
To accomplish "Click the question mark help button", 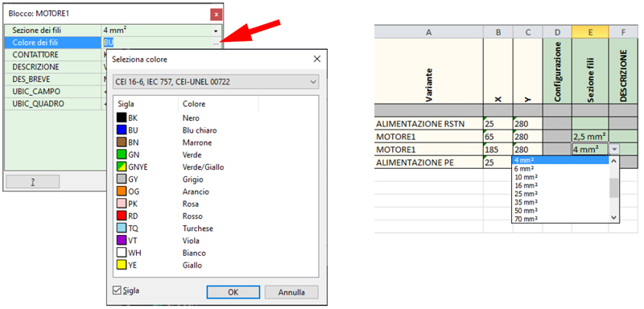I will pos(33,182).
